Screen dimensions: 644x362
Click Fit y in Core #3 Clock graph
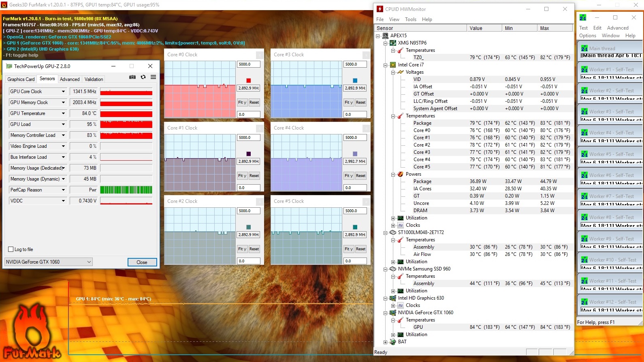coord(349,102)
